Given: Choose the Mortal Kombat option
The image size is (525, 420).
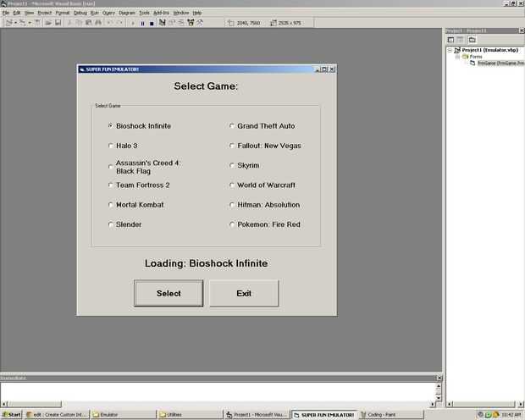Looking at the screenshot, I should pos(110,205).
